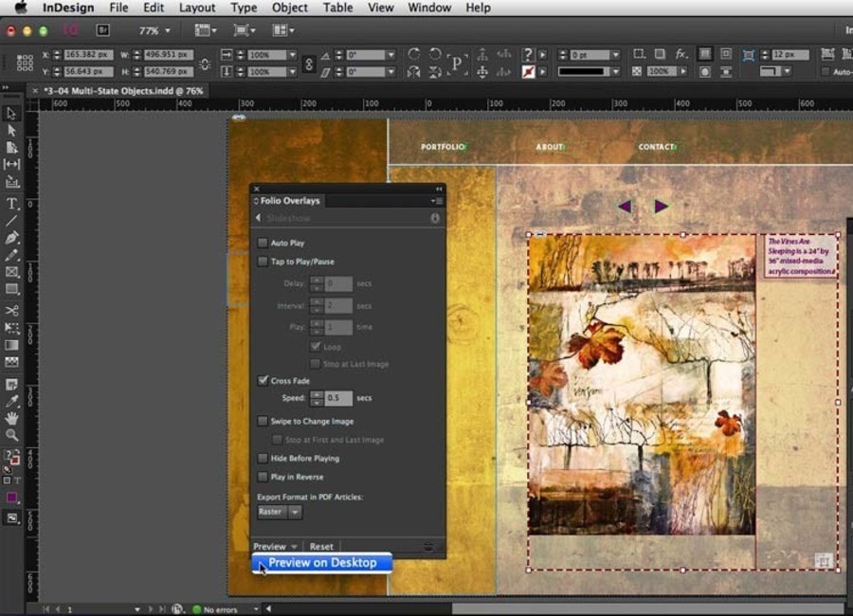Viewport: 853px width, 616px height.
Task: Open the File menu
Action: (118, 8)
